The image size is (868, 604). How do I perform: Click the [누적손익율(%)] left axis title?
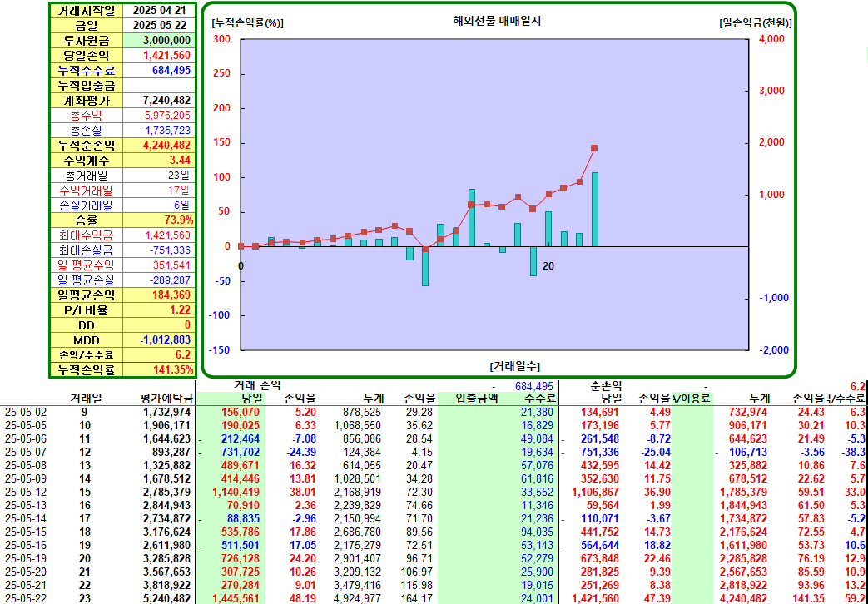tap(247, 23)
